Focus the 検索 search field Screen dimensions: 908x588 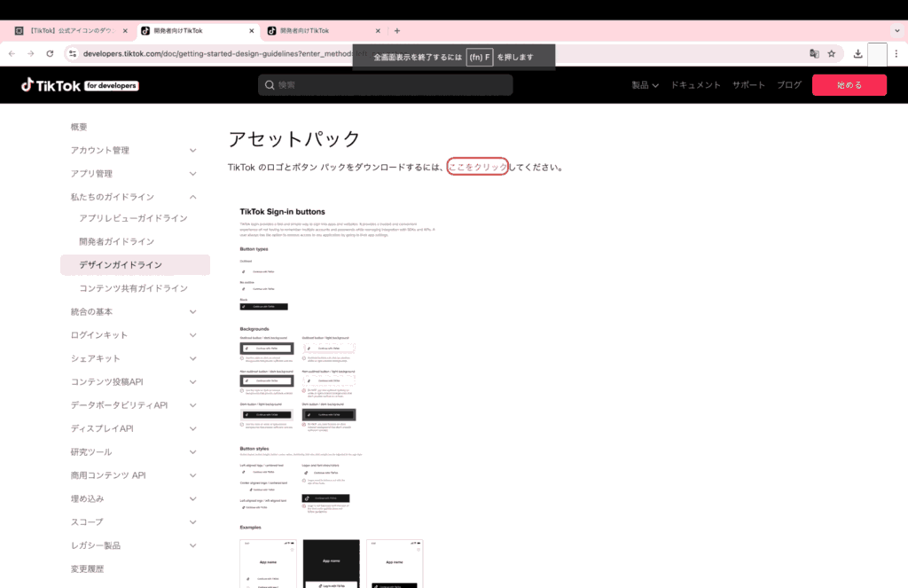pos(385,85)
